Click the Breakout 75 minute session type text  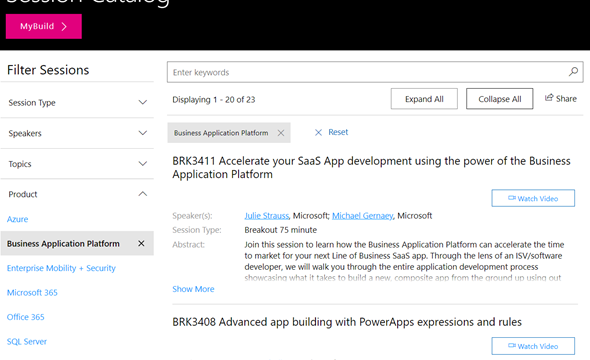(281, 230)
